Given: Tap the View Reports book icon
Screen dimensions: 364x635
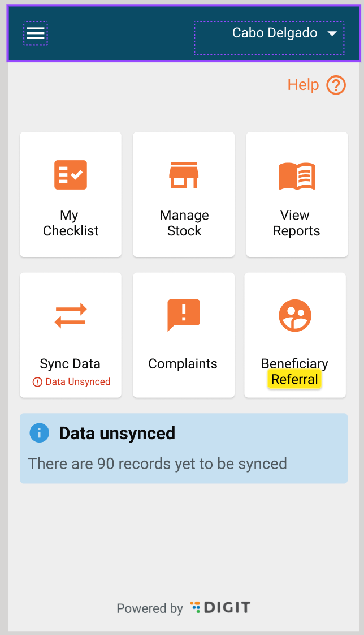Looking at the screenshot, I should pos(297,176).
